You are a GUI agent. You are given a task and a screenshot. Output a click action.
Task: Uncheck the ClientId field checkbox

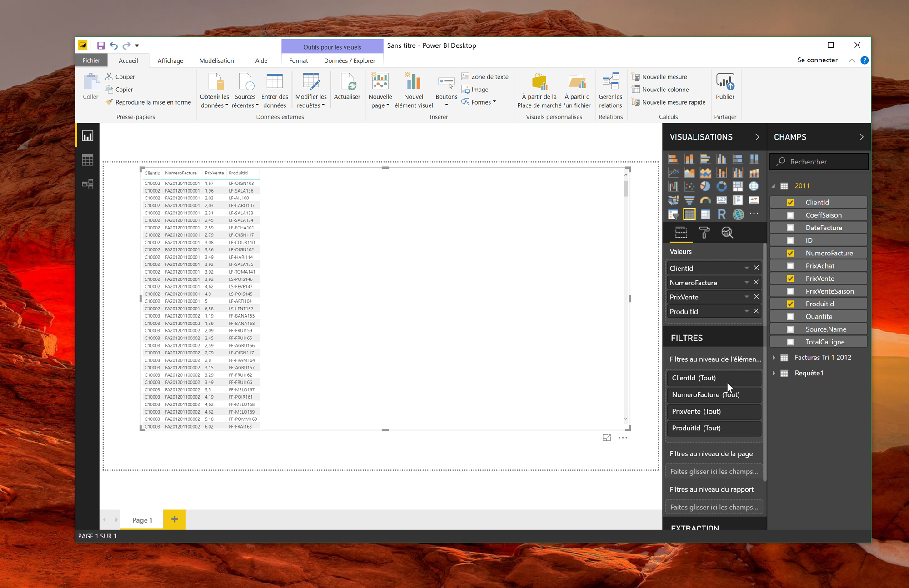(790, 203)
